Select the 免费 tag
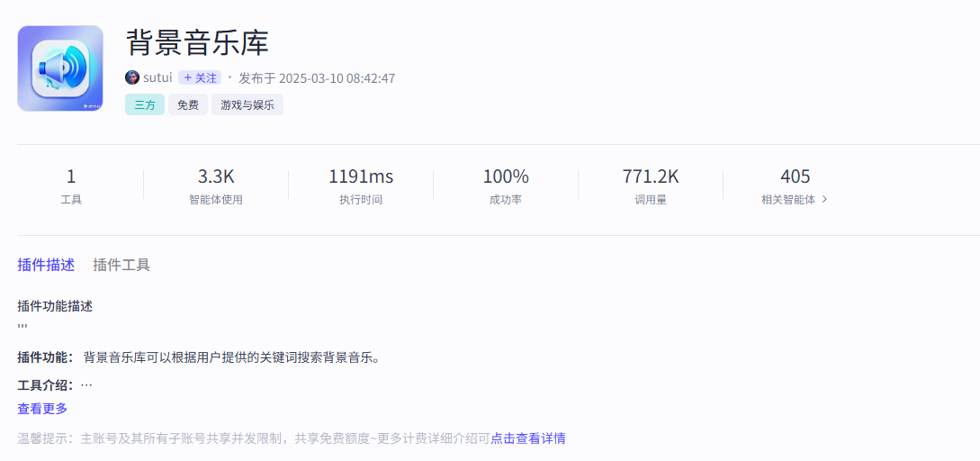The height and width of the screenshot is (461, 980). point(188,104)
